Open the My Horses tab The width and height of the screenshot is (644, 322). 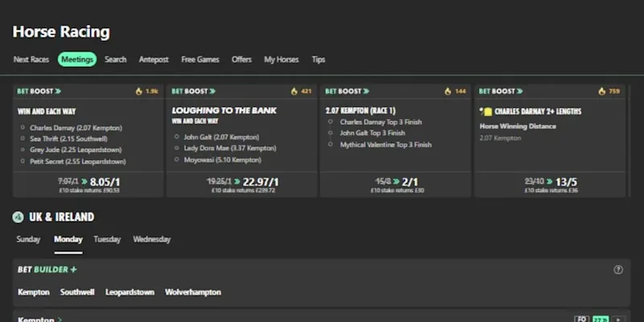(281, 60)
